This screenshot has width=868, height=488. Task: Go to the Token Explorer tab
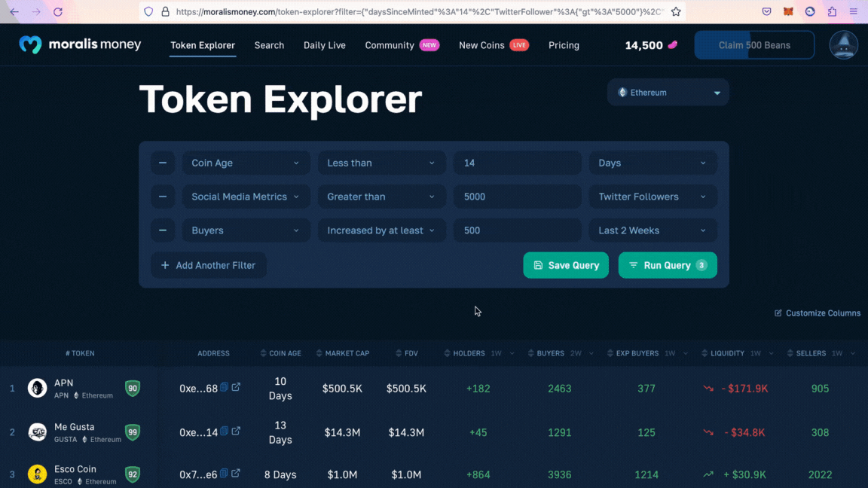[x=203, y=45]
